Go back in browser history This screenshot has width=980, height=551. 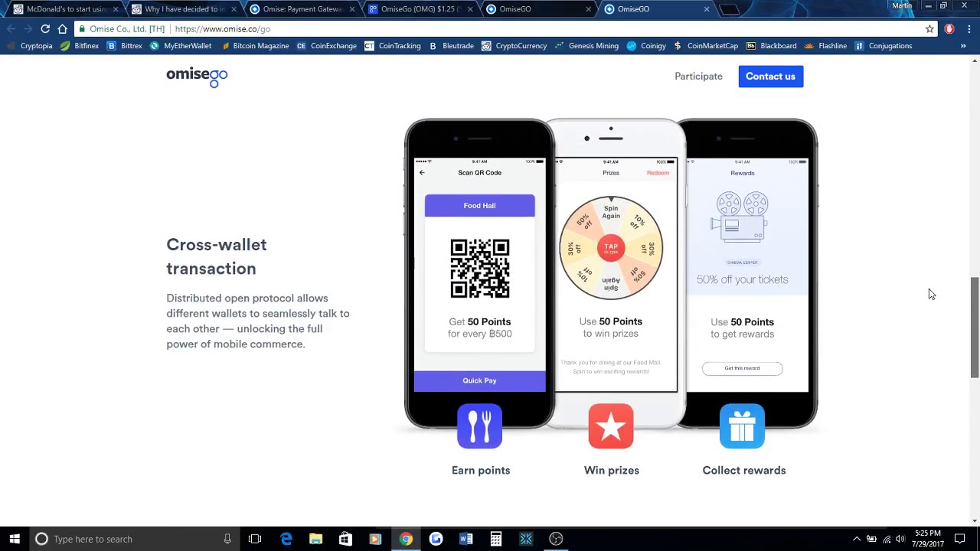pos(11,29)
